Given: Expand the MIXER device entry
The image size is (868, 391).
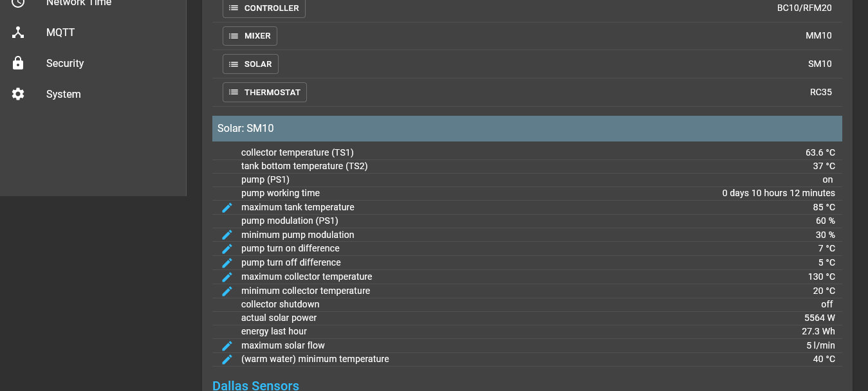Looking at the screenshot, I should [250, 36].
